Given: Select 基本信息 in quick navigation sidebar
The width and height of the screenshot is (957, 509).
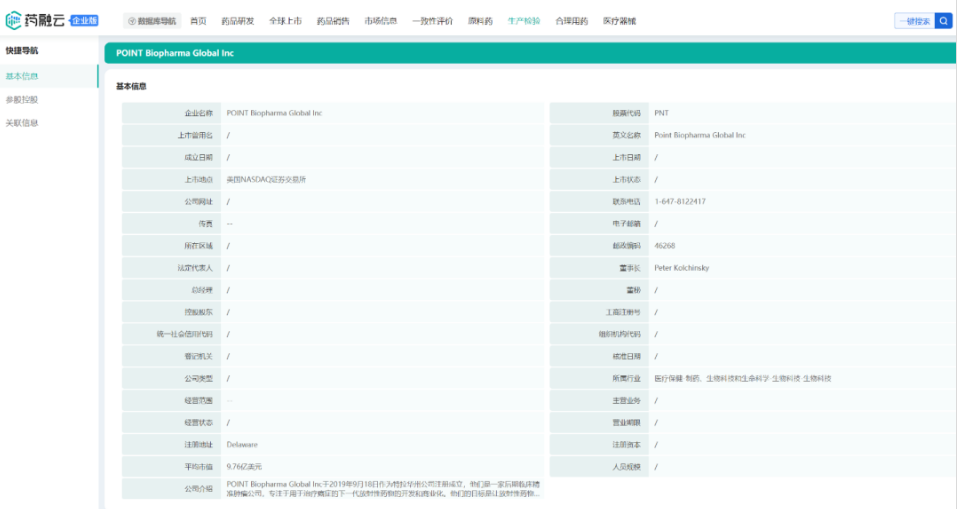Looking at the screenshot, I should [x=22, y=76].
